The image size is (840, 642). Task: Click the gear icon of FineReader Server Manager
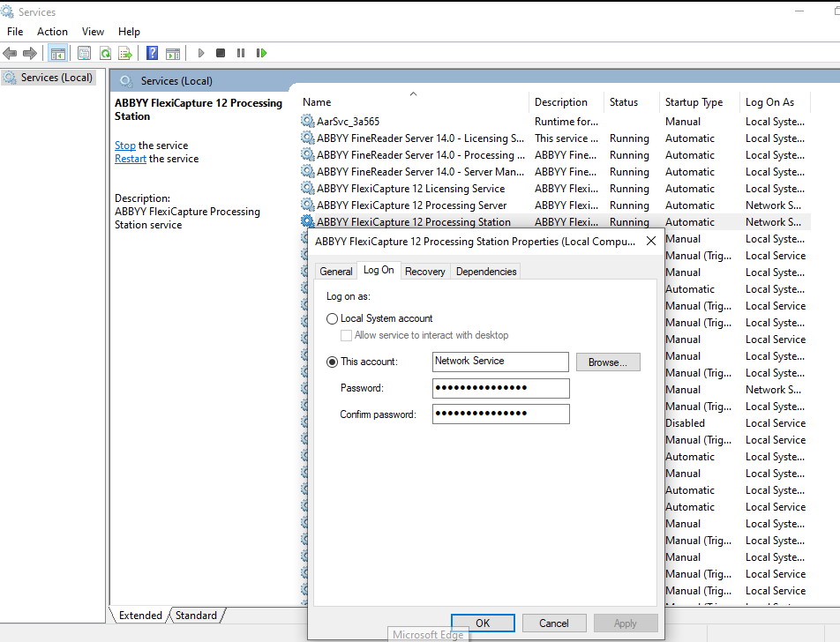307,171
